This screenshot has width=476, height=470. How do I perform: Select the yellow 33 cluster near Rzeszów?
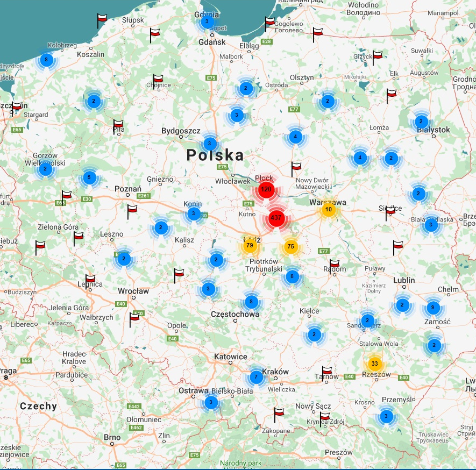[x=374, y=364]
